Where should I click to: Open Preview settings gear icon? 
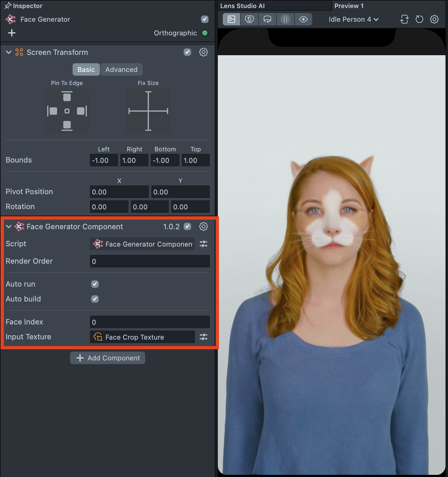(x=434, y=19)
